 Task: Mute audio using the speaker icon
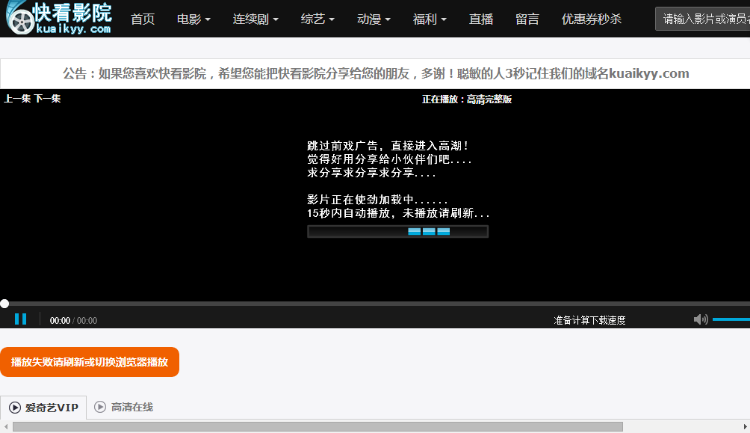click(700, 319)
